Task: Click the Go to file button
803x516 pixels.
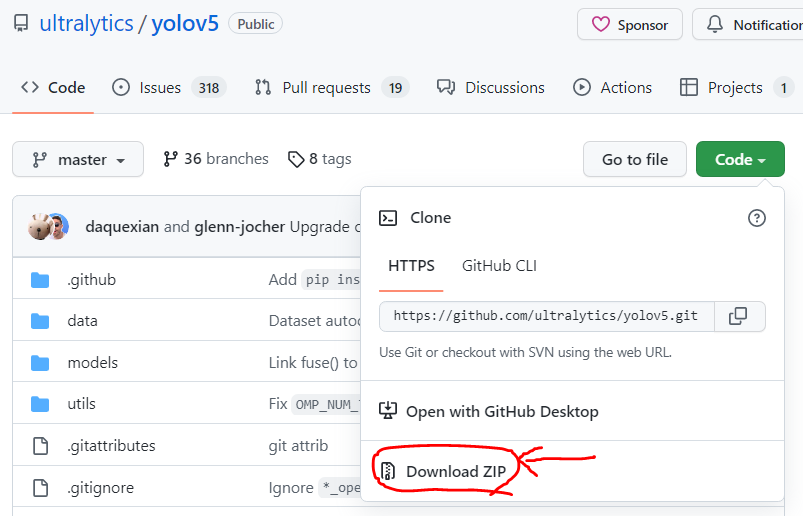Action: click(635, 159)
